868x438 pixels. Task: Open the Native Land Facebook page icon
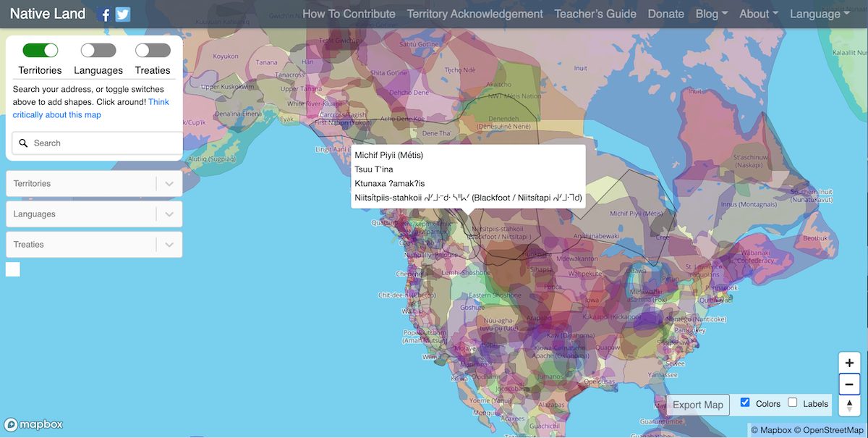point(104,14)
